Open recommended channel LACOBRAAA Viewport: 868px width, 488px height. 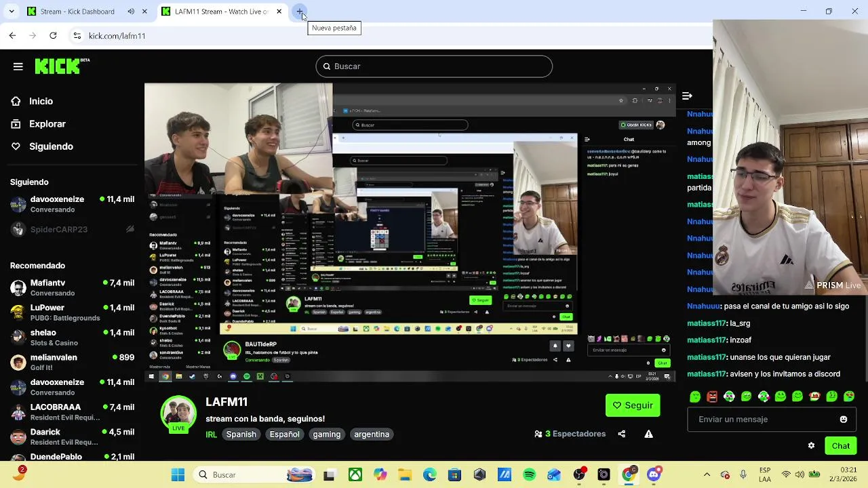coord(72,412)
